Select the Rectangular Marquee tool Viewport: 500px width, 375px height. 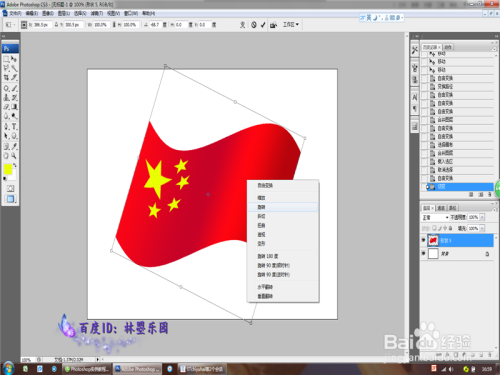tap(6, 59)
